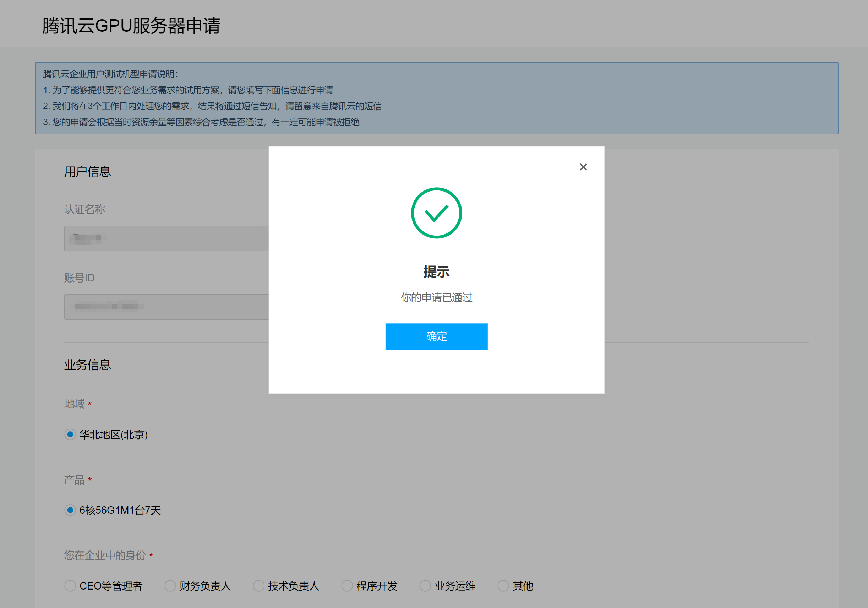Select the 华北地区(北京) region radio button
Image resolution: width=868 pixels, height=608 pixels.
70,435
